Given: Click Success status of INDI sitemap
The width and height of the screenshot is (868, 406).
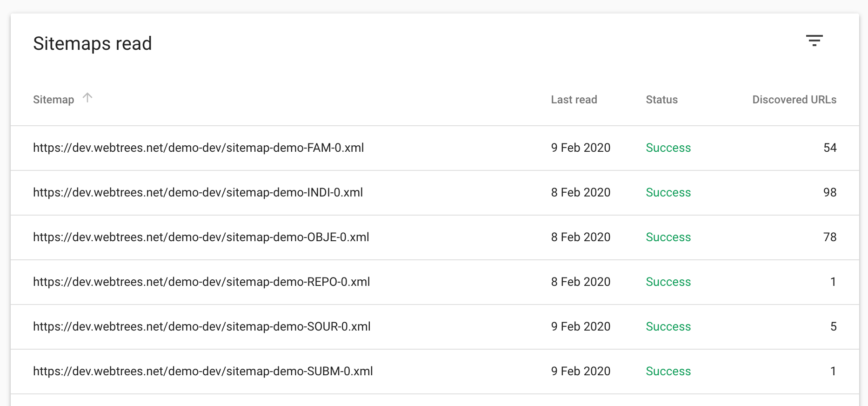Looking at the screenshot, I should point(668,193).
